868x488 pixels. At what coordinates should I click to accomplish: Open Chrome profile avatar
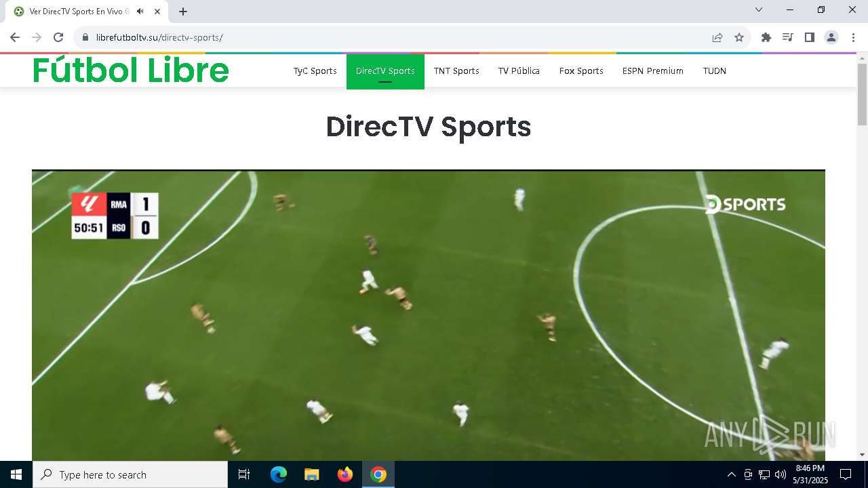tap(831, 37)
